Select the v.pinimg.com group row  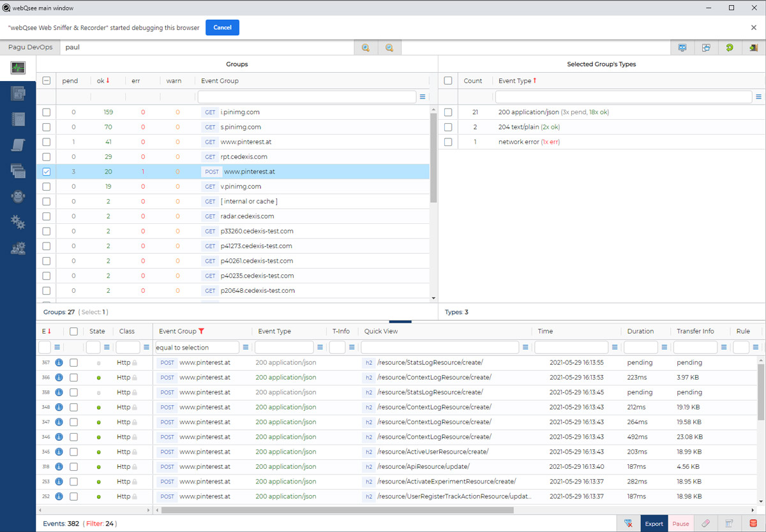click(x=233, y=186)
